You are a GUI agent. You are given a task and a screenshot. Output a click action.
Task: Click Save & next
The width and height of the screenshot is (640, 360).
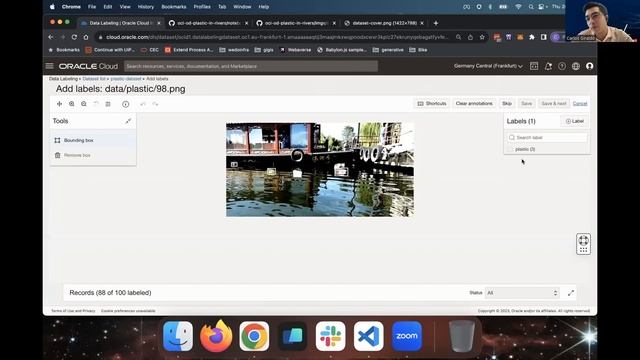553,104
